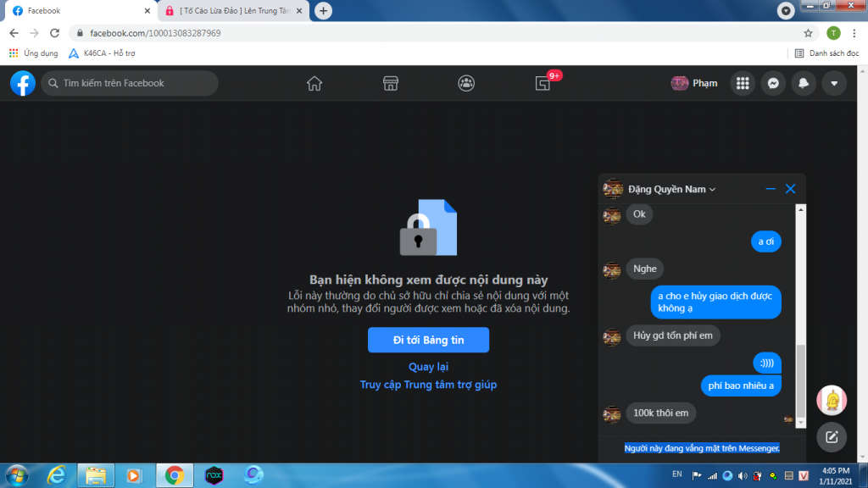Bookmark this page with star icon
Image resolution: width=868 pixels, height=488 pixels.
point(808,33)
